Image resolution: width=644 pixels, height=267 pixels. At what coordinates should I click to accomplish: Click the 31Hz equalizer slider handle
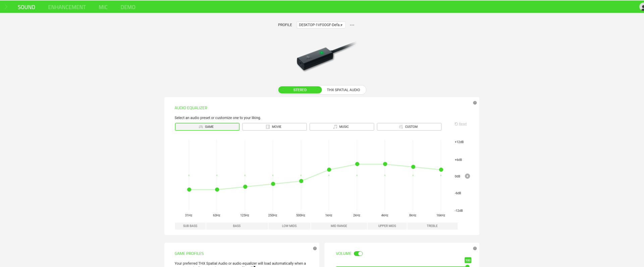tap(189, 190)
